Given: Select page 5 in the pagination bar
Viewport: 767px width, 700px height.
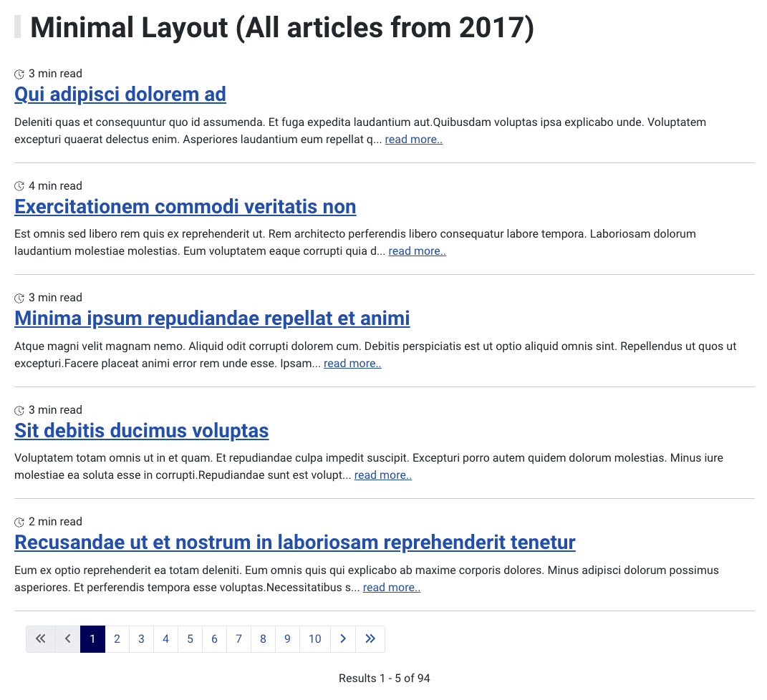Looking at the screenshot, I should pyautogui.click(x=190, y=638).
